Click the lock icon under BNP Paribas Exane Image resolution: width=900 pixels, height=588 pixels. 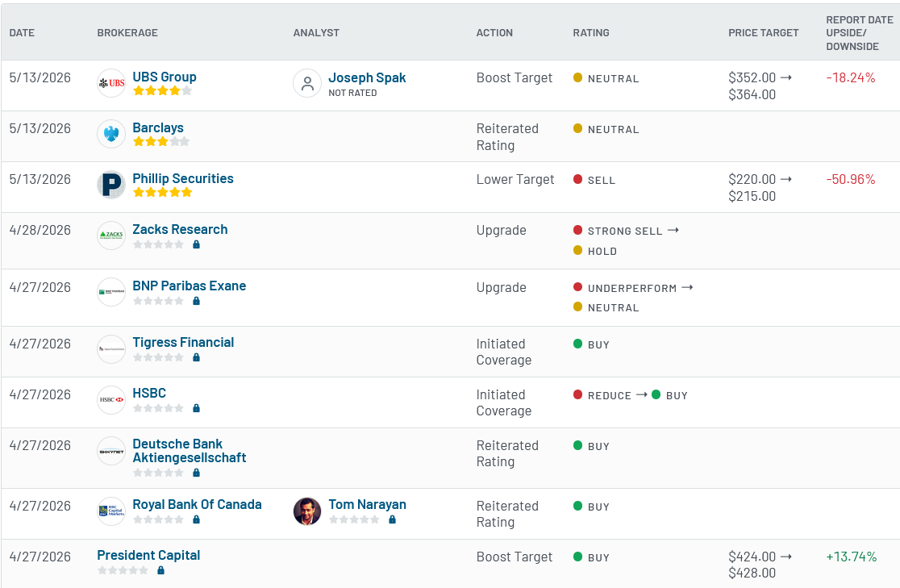(196, 301)
